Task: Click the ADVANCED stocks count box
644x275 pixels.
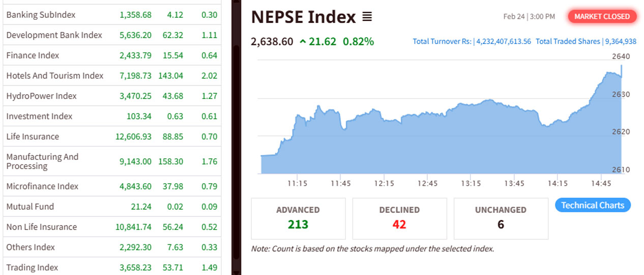Action: (298, 218)
